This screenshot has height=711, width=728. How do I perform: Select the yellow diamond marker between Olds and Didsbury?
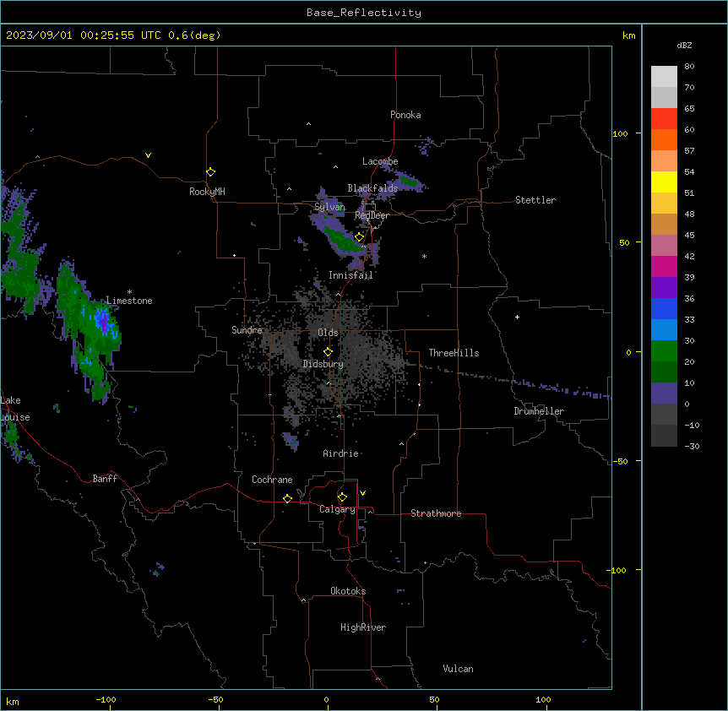[328, 352]
